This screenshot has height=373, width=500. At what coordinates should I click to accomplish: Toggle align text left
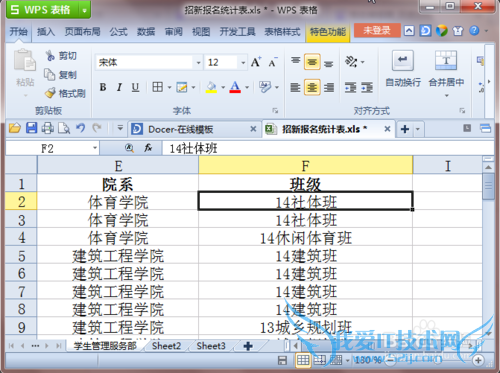click(x=295, y=87)
